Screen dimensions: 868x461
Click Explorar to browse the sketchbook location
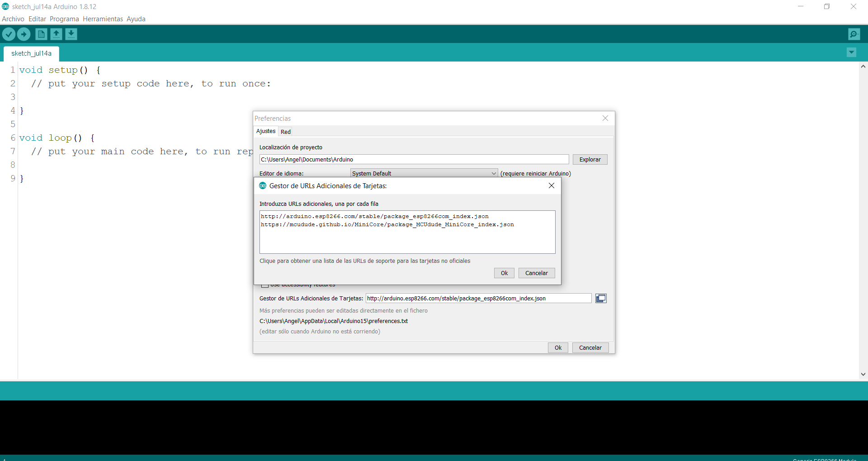tap(590, 160)
